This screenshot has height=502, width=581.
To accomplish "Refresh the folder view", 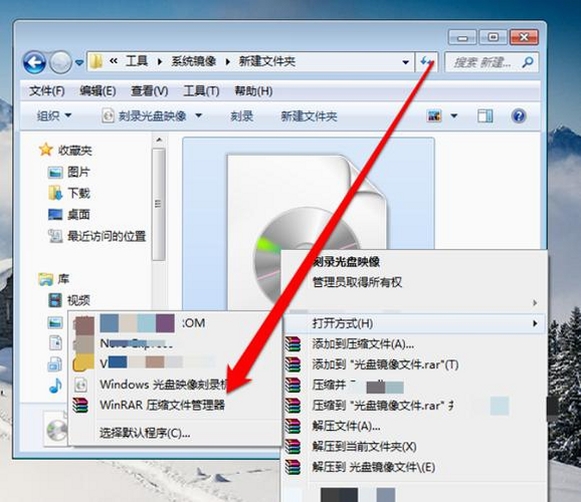I will 427,61.
